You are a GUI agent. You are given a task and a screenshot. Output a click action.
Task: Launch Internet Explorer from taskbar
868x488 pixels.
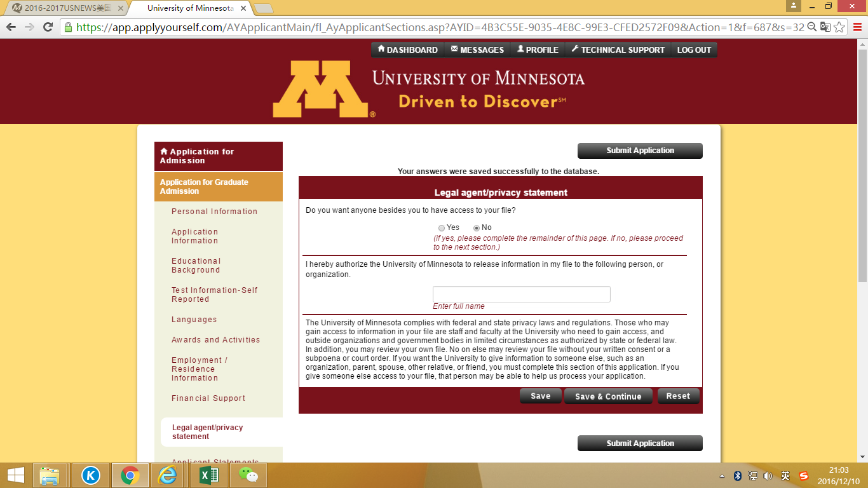click(168, 475)
